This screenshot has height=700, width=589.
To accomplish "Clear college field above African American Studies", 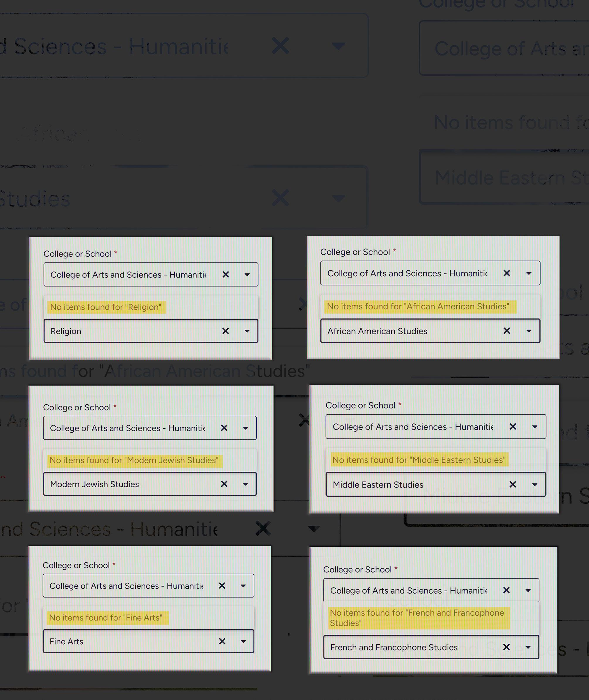I will [507, 273].
